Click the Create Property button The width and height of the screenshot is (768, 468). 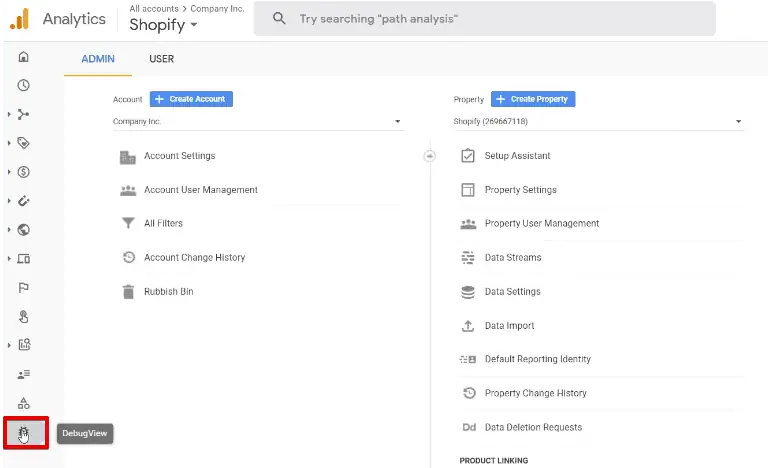533,99
